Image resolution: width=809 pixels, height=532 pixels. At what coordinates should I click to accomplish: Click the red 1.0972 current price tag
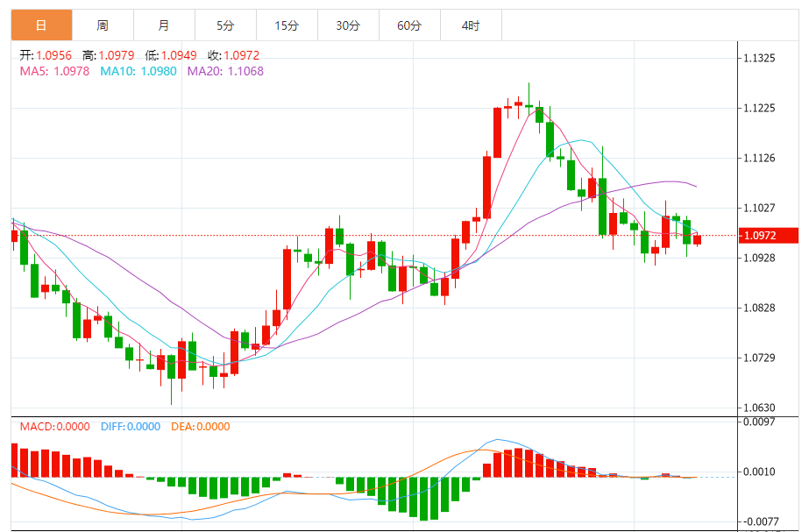tap(769, 235)
